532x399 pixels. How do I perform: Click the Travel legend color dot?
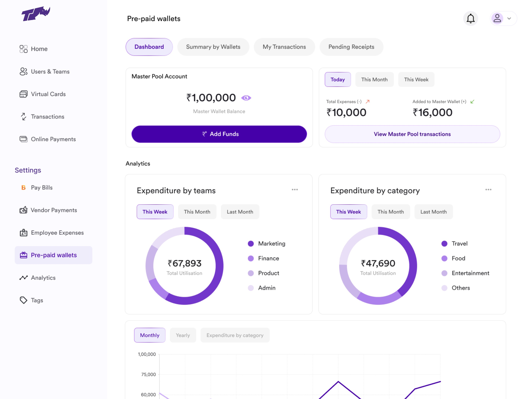click(x=444, y=243)
